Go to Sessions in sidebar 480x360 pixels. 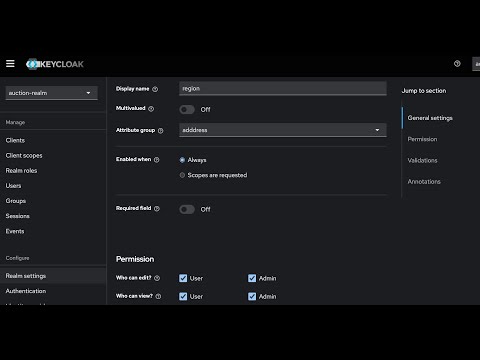(18, 216)
